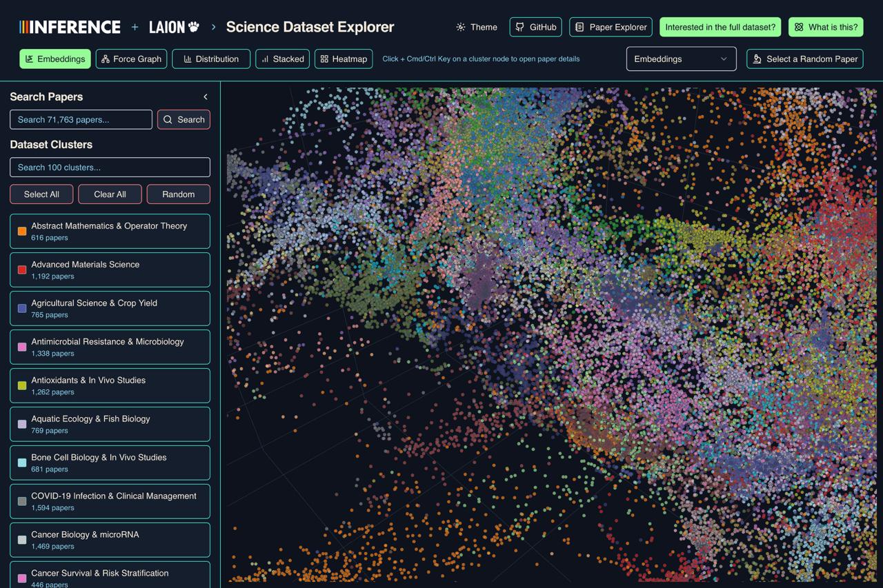Click the Select a Random Paper icon
The image size is (883, 588).
tap(757, 59)
